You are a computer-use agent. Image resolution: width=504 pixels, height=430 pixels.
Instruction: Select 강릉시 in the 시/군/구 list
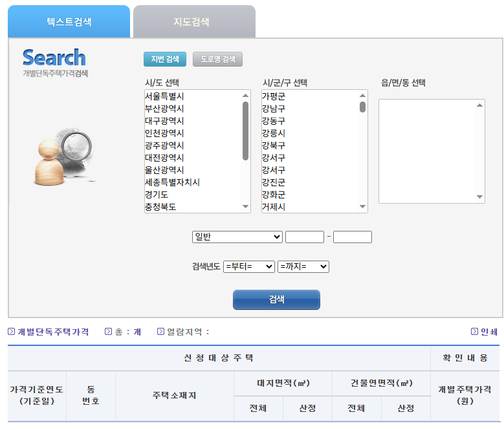310,133
